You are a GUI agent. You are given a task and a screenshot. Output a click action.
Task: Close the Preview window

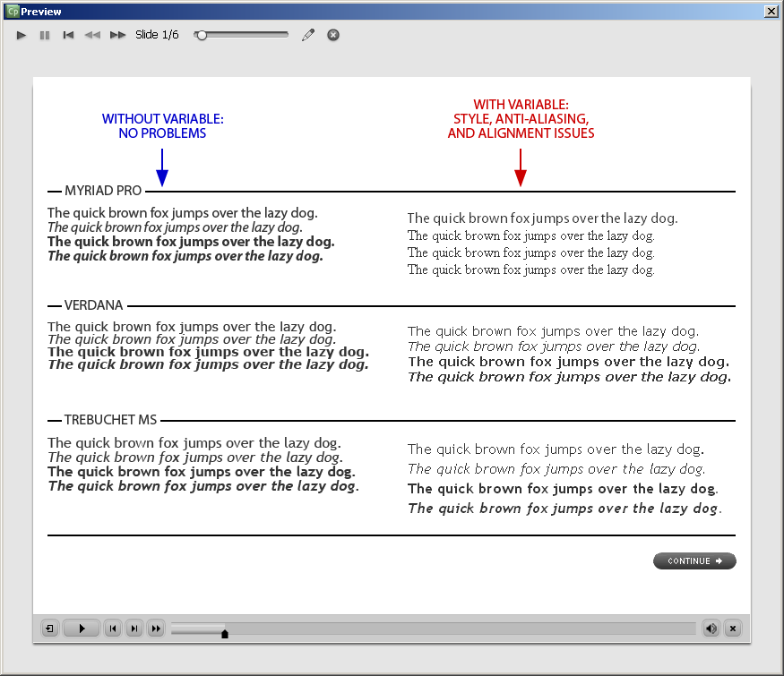771,11
